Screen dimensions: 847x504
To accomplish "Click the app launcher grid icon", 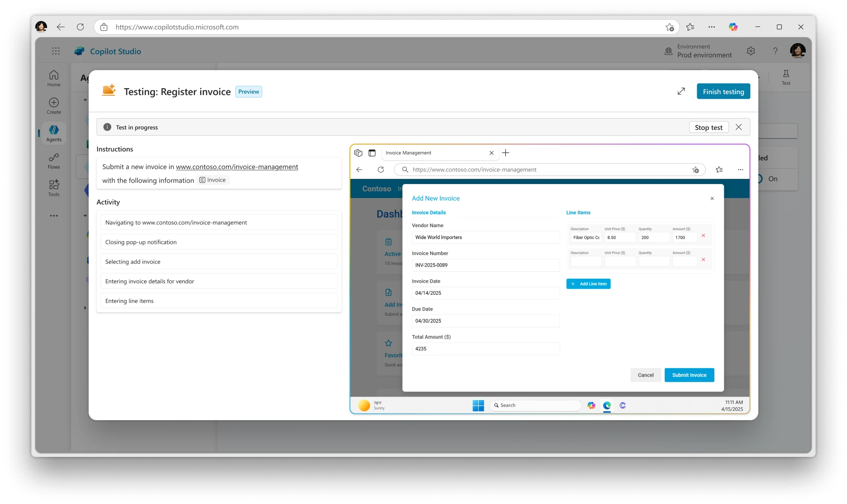I will (56, 51).
